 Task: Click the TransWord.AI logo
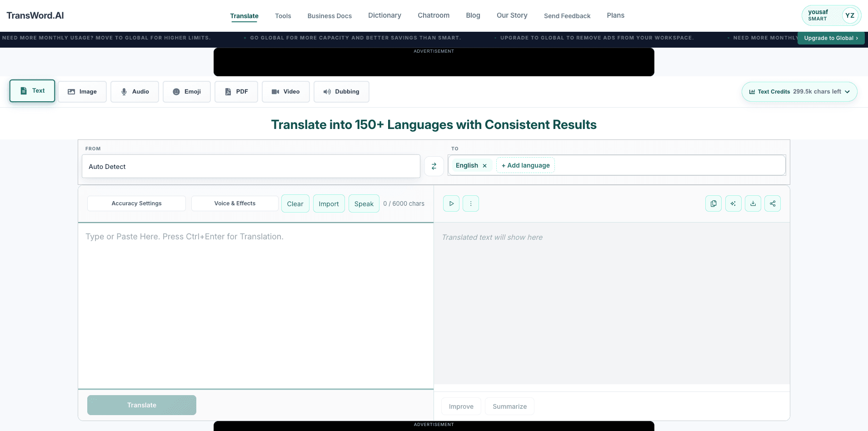point(35,15)
